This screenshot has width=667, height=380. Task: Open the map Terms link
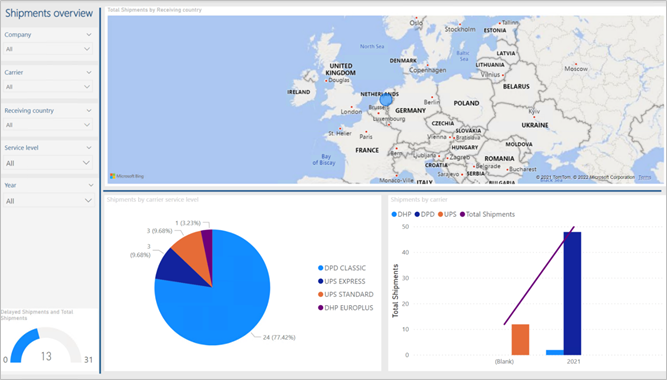tap(644, 177)
